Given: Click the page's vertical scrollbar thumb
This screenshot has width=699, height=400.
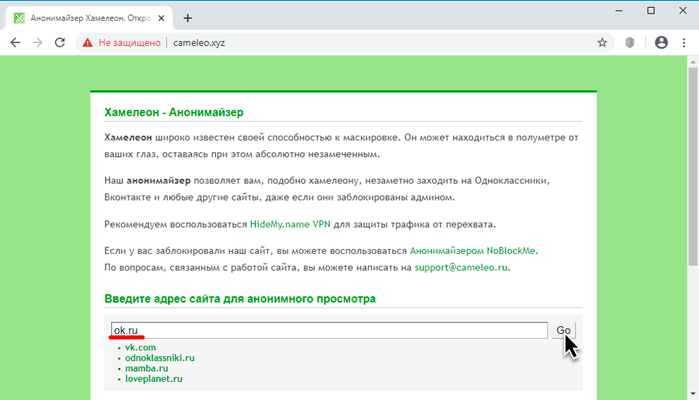Looking at the screenshot, I should coord(693,167).
